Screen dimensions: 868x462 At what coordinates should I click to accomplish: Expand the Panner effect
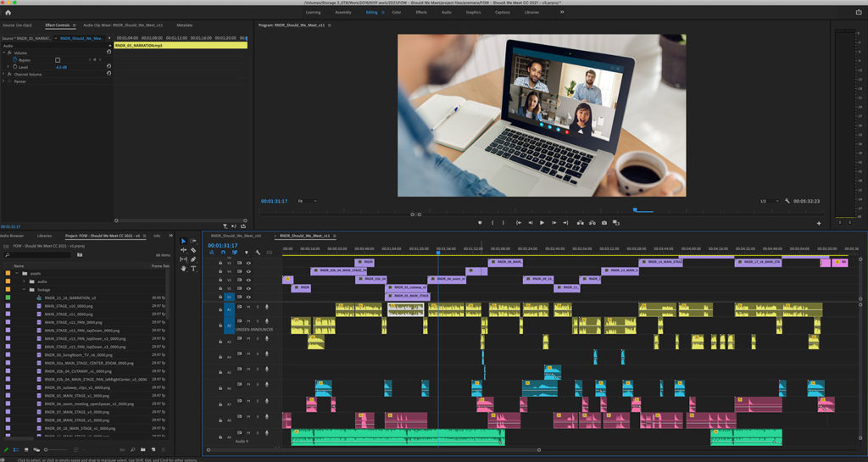click(x=4, y=81)
